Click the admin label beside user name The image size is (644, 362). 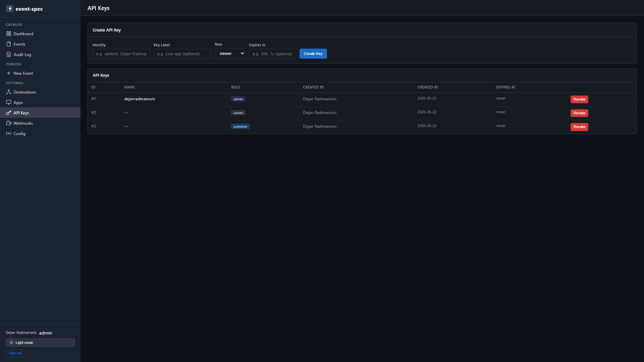pos(46,333)
